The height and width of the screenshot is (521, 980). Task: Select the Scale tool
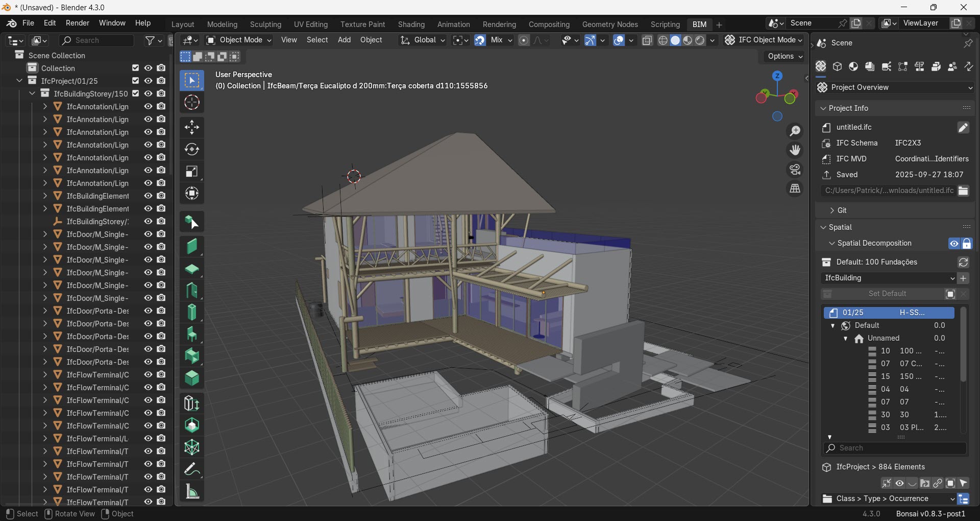point(192,172)
